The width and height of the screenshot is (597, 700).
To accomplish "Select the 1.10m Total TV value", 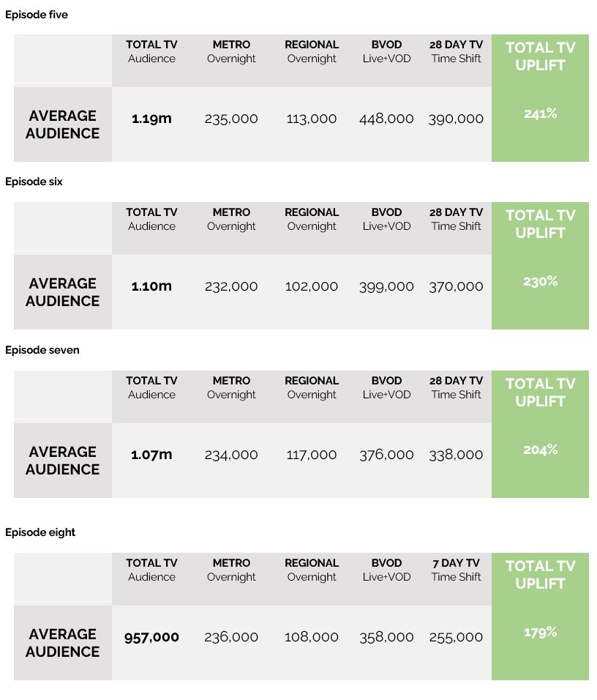I will [x=151, y=286].
